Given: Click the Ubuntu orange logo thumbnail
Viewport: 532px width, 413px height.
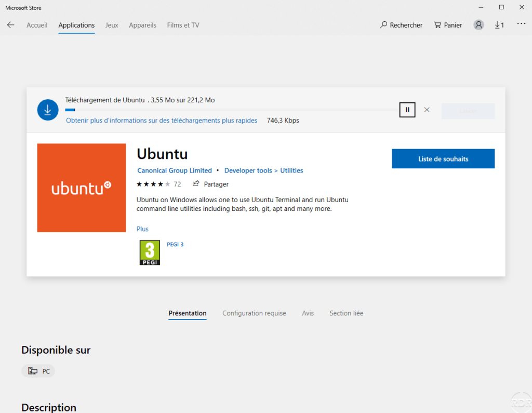Looking at the screenshot, I should (x=82, y=188).
